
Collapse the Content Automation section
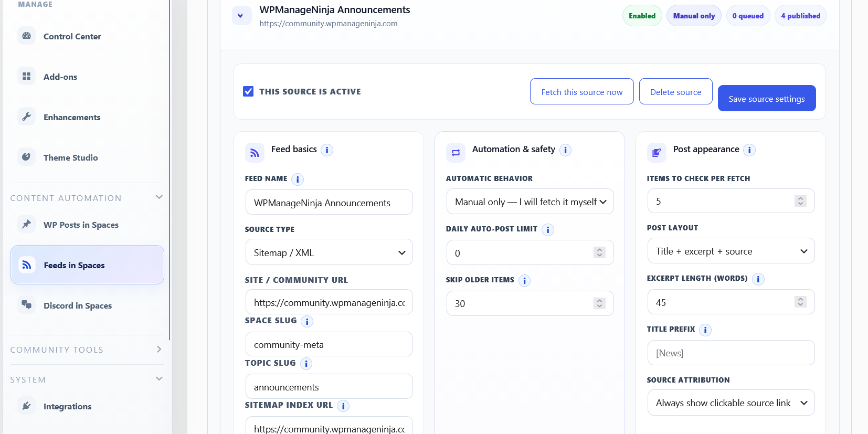[x=87, y=198]
